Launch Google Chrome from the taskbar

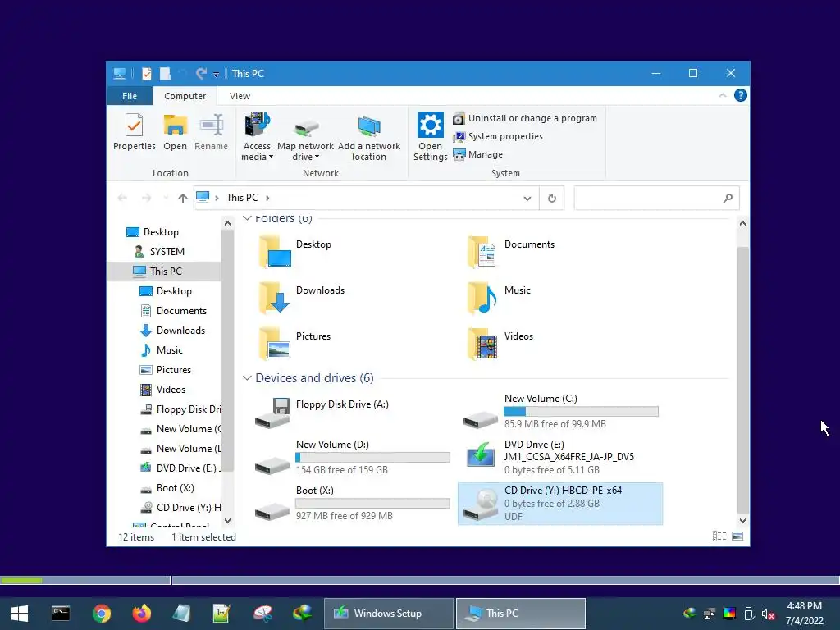(101, 614)
